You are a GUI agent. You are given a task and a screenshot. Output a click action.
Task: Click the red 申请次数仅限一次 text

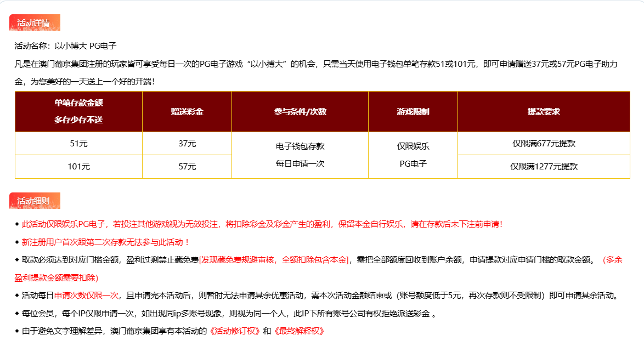click(x=86, y=296)
